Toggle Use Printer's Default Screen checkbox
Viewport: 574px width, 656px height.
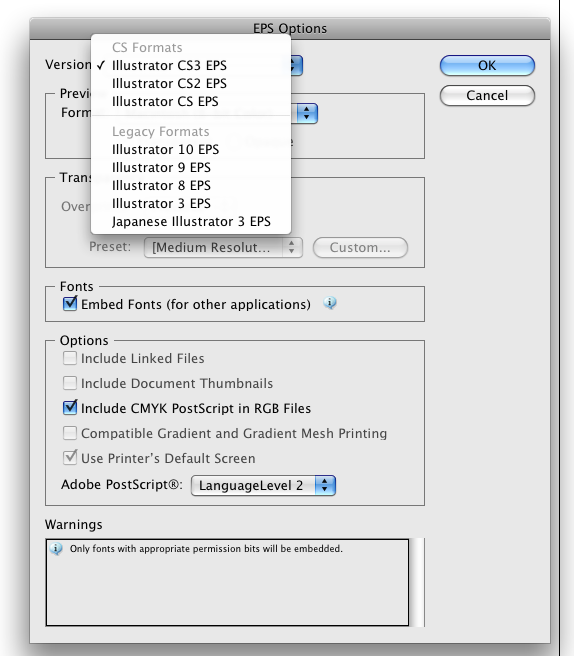(x=70, y=458)
